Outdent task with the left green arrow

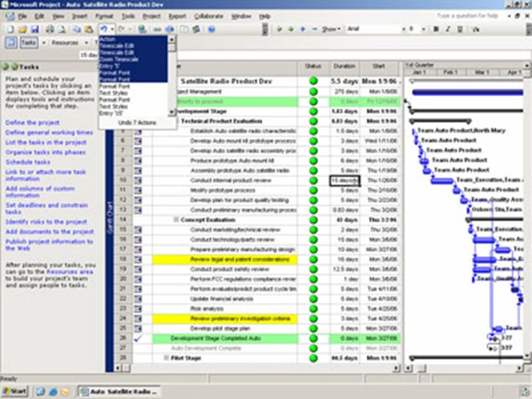tap(279, 29)
